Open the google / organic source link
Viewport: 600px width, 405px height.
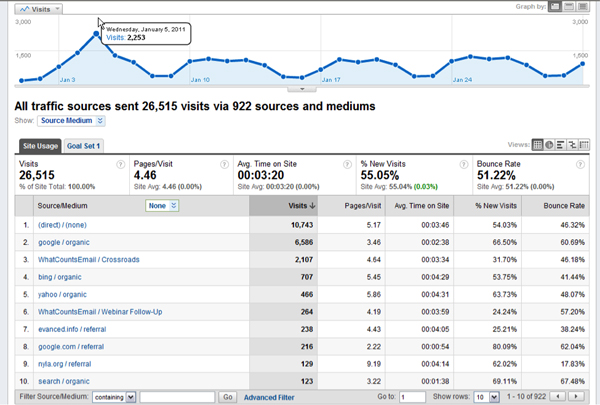(65, 242)
